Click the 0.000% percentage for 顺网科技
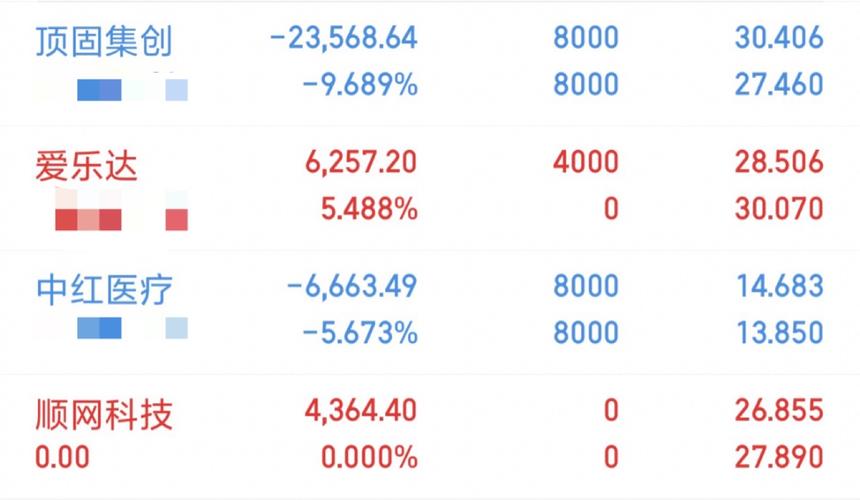 (369, 458)
